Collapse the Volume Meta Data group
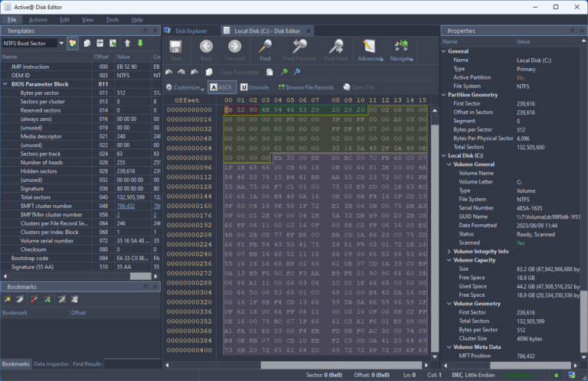The width and height of the screenshot is (588, 381). [x=449, y=347]
